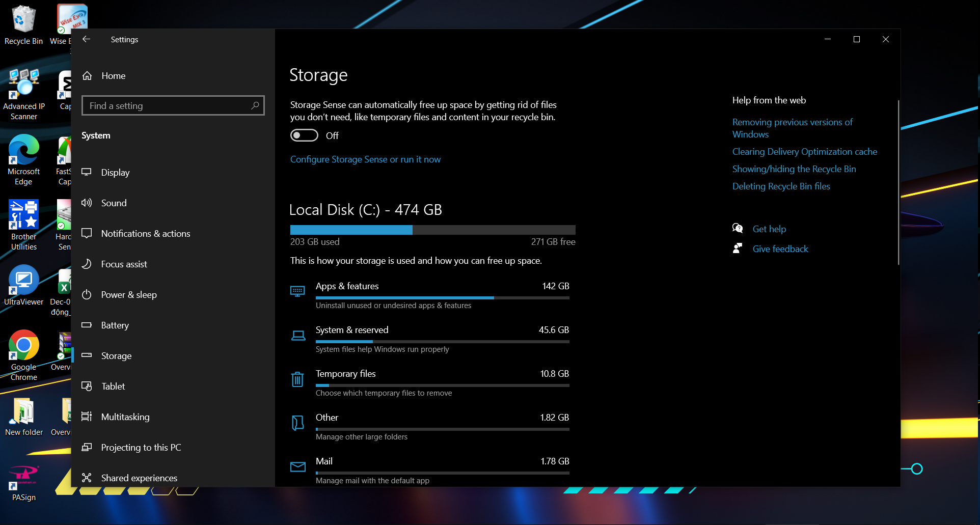Open Tablet settings in sidebar

(x=173, y=386)
